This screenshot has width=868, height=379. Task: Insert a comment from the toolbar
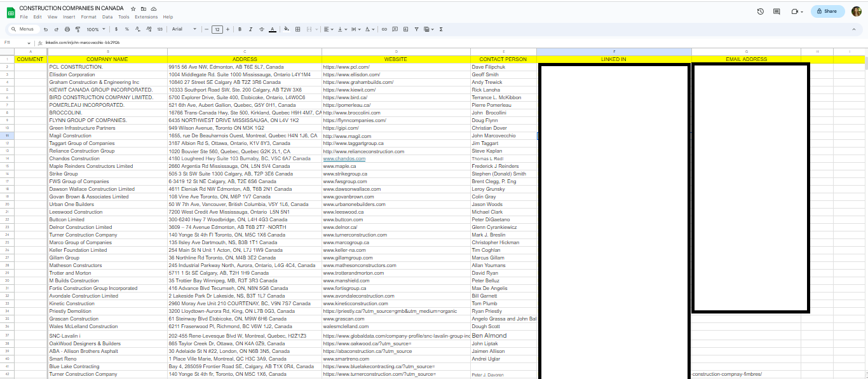pos(395,29)
